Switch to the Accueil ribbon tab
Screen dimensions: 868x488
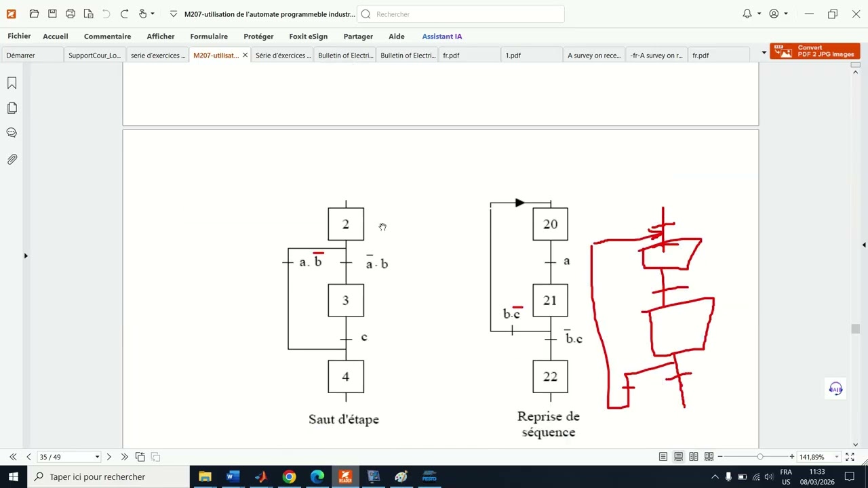[56, 37]
